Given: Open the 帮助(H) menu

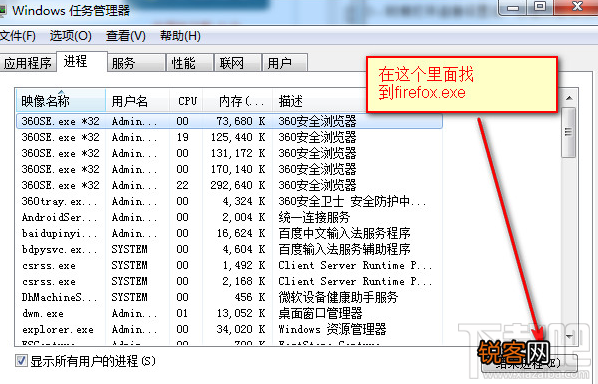Looking at the screenshot, I should point(180,36).
